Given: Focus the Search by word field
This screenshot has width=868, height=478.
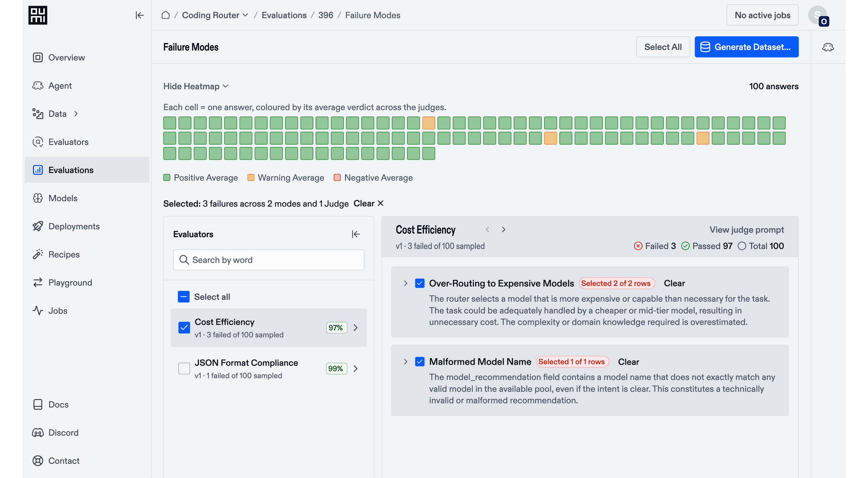Looking at the screenshot, I should (268, 260).
